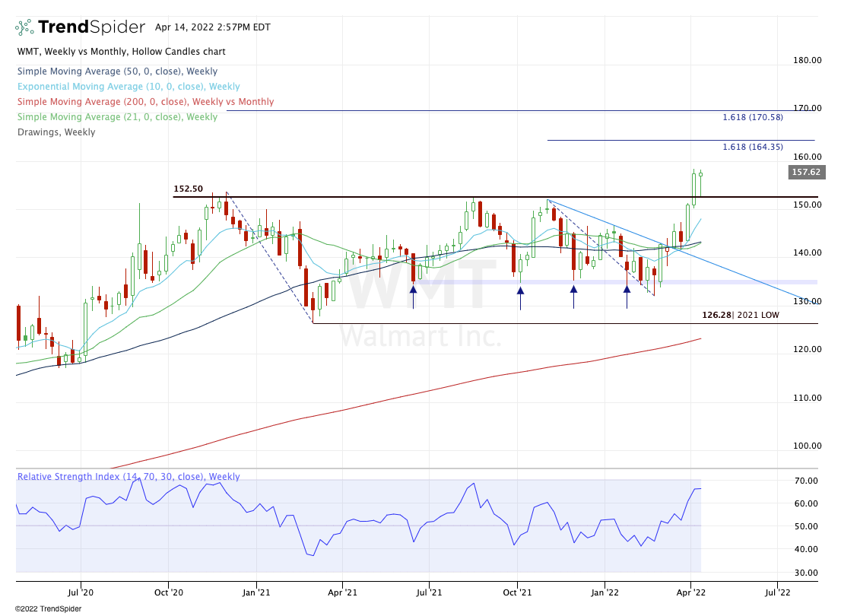Click the 100.00 price axis label
The height and width of the screenshot is (616, 841).
[808, 446]
